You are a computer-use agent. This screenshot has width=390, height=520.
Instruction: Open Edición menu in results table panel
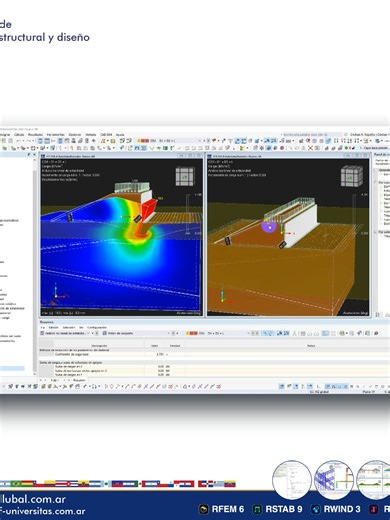[53, 327]
